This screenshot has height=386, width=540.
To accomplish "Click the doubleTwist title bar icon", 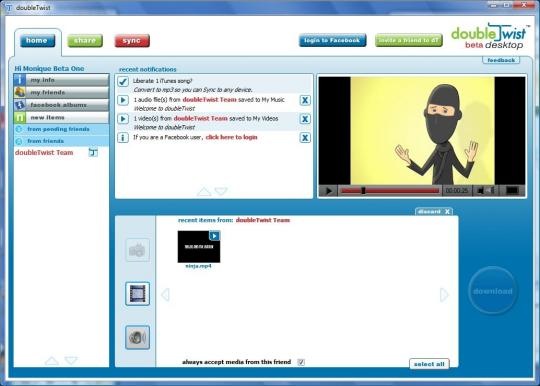I will [x=9, y=7].
